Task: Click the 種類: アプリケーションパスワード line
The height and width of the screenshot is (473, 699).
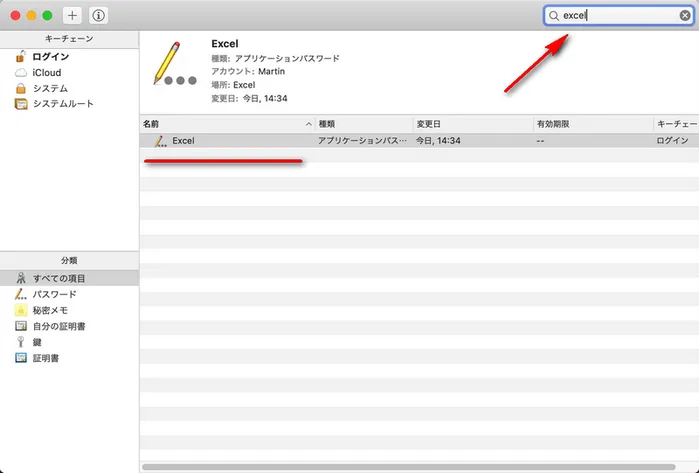Action: click(x=275, y=58)
